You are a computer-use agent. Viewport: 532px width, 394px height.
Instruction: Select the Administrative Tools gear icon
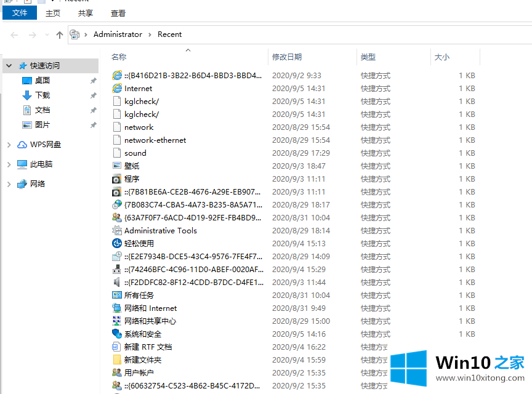117,230
